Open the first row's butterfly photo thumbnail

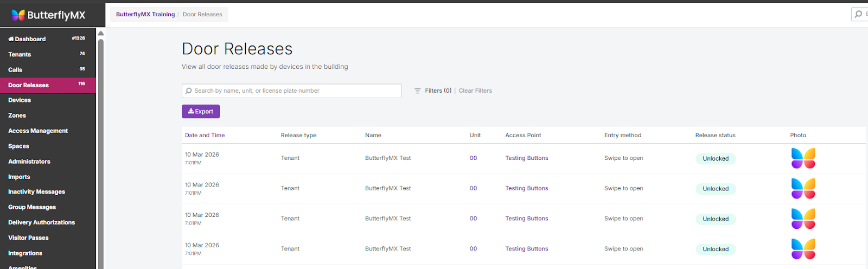803,158
